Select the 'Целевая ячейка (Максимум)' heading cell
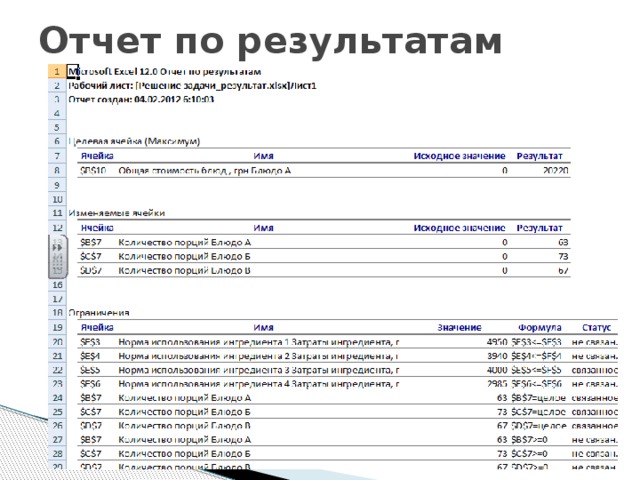640x480 pixels. point(134,141)
